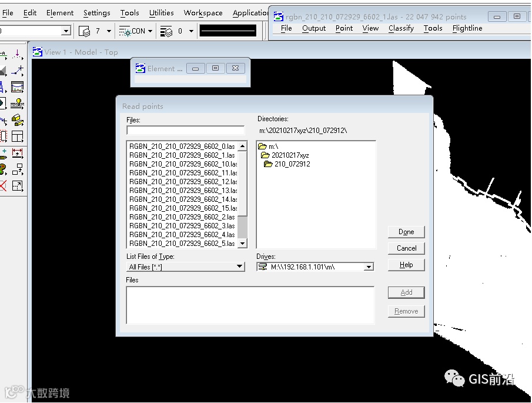Viewport: 532px width, 403px height.
Task: Select the 210_072912 folder
Action: point(287,164)
